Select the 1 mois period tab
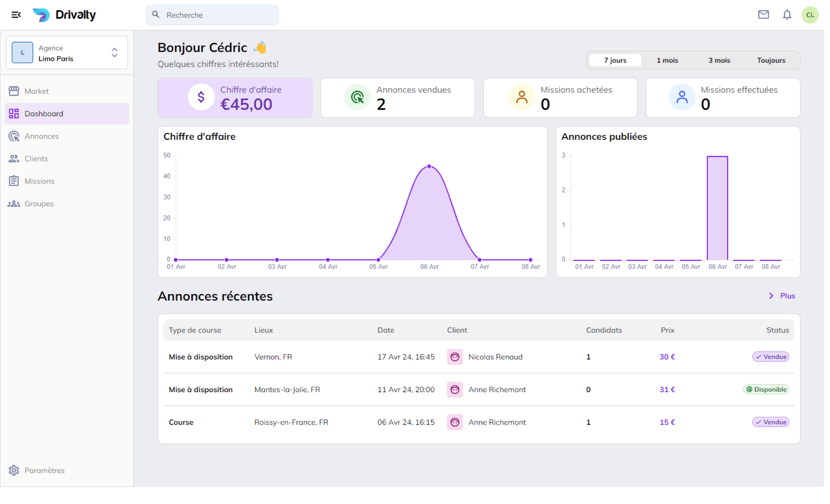This screenshot has width=830, height=504. 667,60
